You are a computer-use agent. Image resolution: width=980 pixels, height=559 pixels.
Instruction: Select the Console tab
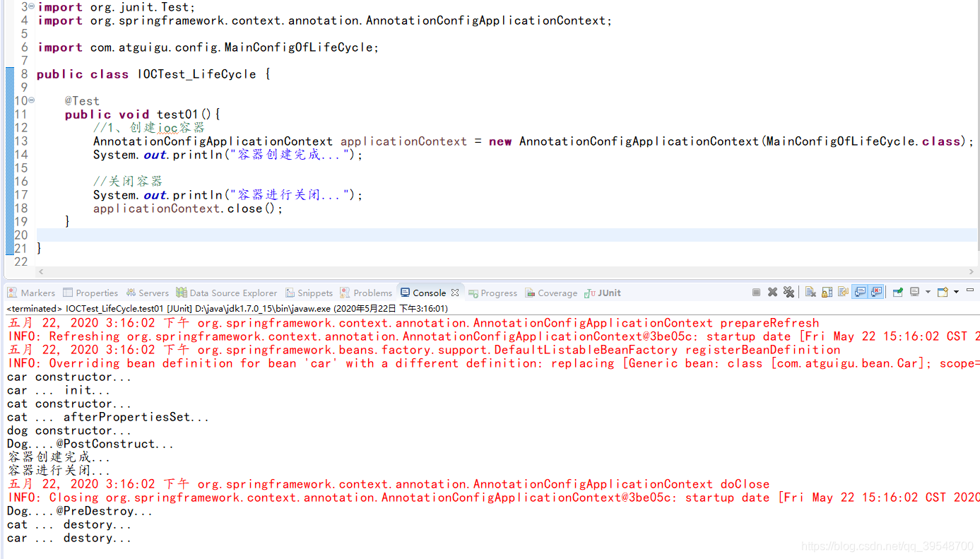(x=430, y=293)
